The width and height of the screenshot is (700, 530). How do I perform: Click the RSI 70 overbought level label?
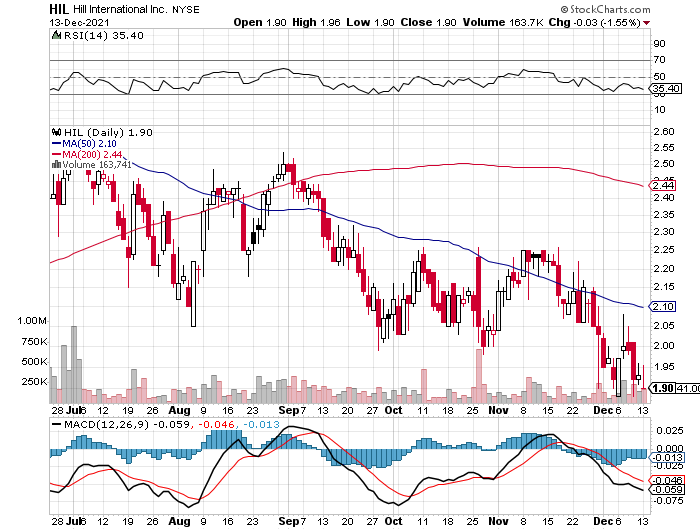click(659, 59)
